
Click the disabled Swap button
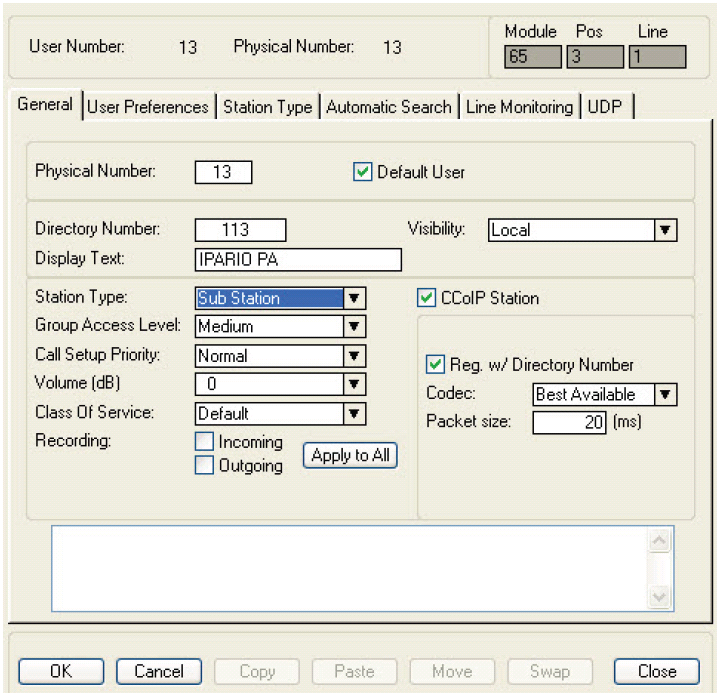[550, 671]
